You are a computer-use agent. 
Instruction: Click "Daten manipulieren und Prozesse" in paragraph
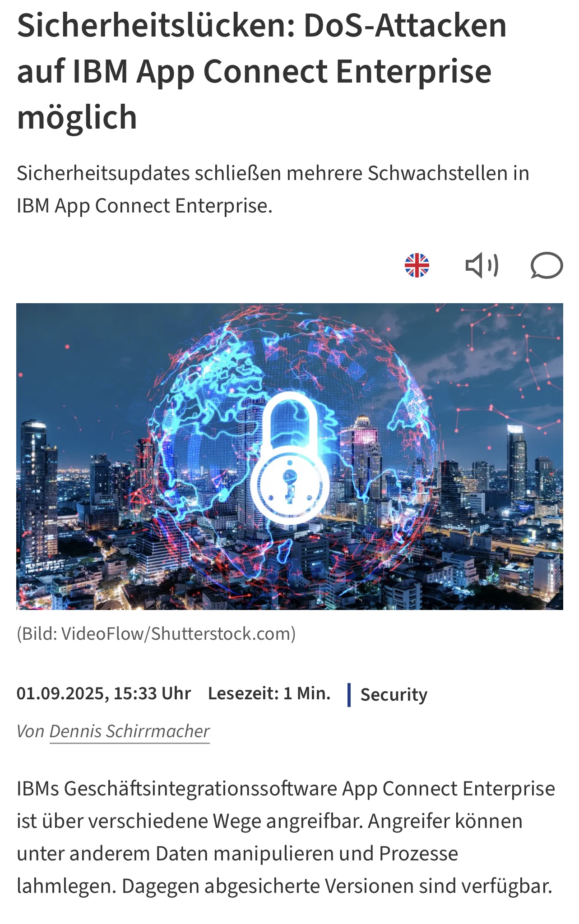click(x=306, y=854)
